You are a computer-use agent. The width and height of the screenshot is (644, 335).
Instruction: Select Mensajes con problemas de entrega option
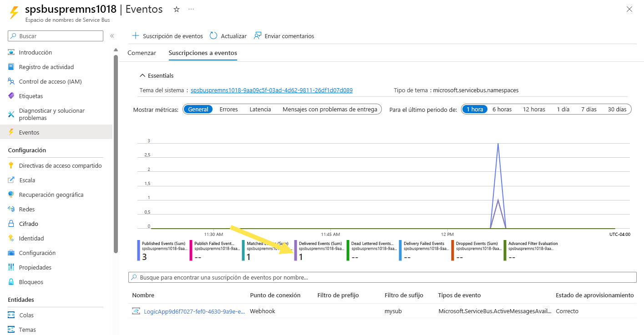click(x=330, y=109)
